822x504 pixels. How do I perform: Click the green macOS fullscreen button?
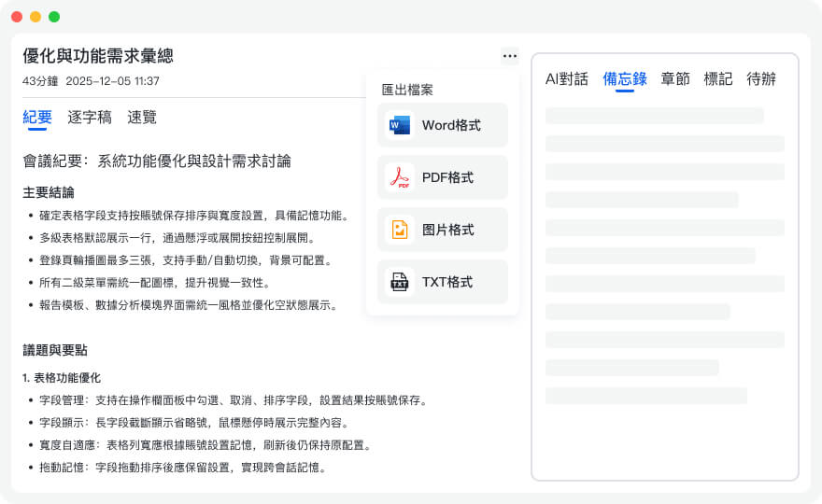point(54,17)
